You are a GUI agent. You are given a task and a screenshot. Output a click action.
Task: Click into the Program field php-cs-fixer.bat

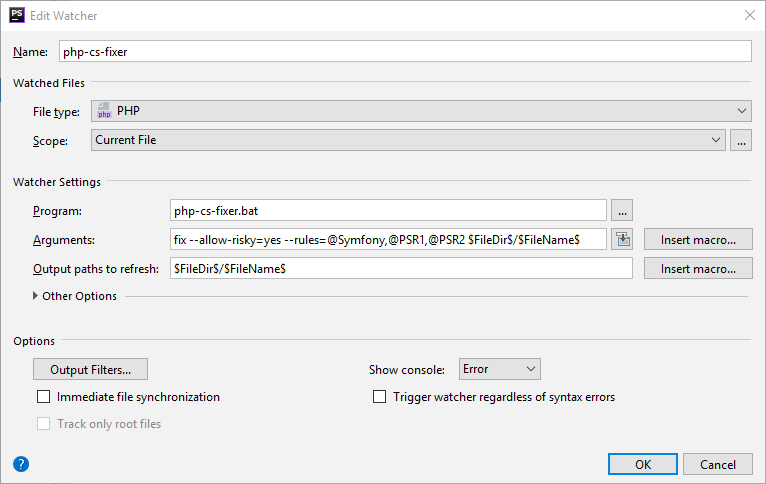pos(388,210)
